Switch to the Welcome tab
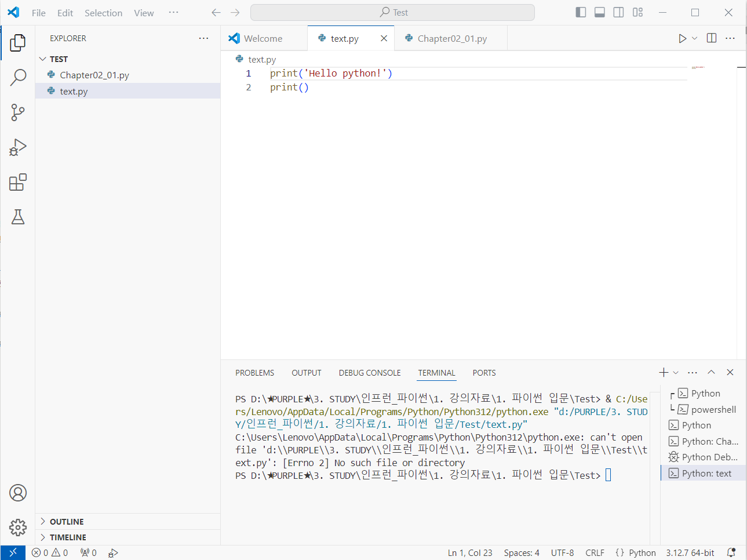Screen dimensions: 747x560 (x=264, y=38)
